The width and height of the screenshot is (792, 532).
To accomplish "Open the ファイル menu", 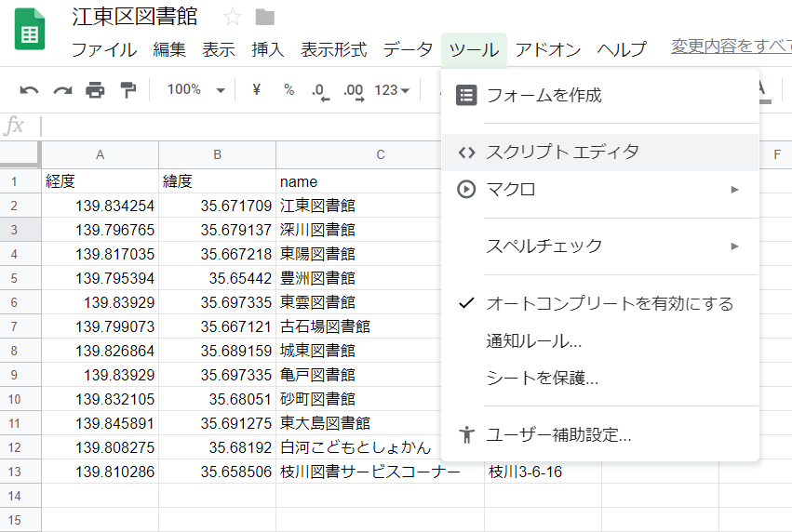I will coord(104,49).
